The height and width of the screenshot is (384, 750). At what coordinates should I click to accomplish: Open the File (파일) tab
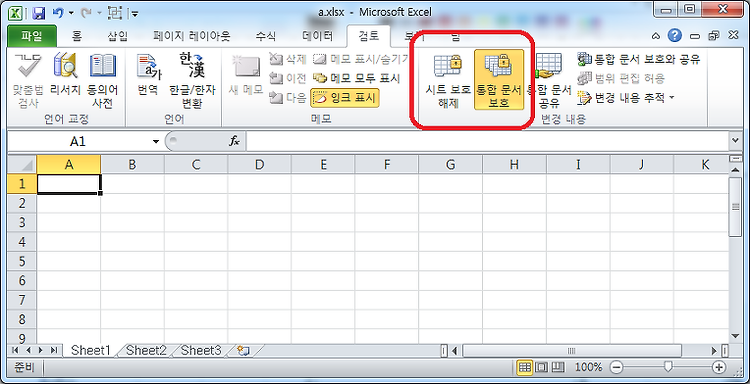32,35
